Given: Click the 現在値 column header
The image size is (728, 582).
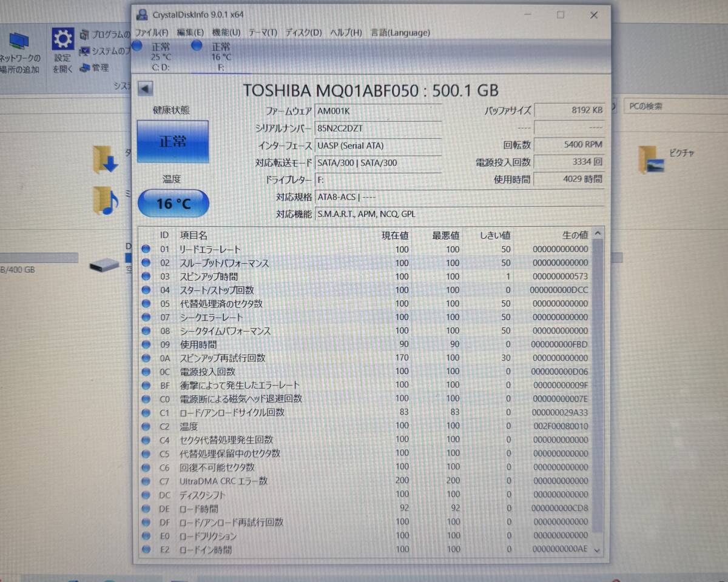Looking at the screenshot, I should [395, 235].
